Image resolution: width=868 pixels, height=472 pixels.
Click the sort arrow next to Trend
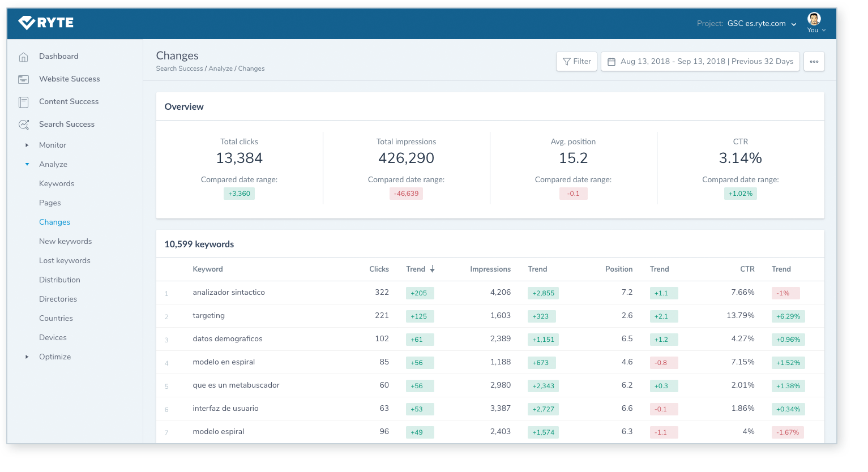point(432,269)
